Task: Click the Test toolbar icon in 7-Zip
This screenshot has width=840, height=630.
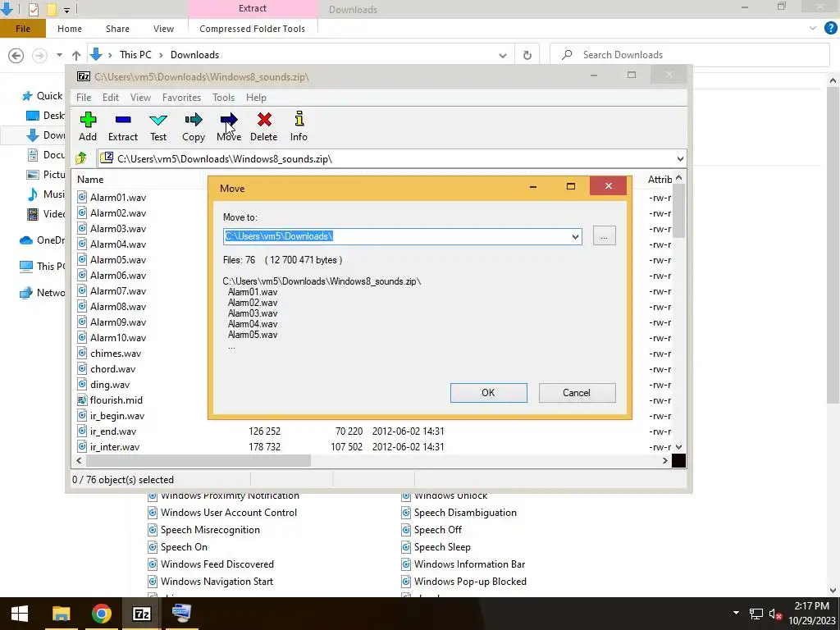Action: coord(158,126)
